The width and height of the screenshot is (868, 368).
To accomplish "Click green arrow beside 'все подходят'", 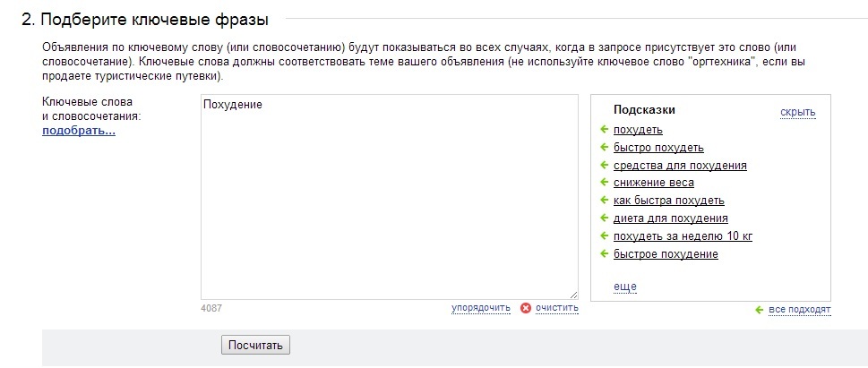I will (760, 310).
